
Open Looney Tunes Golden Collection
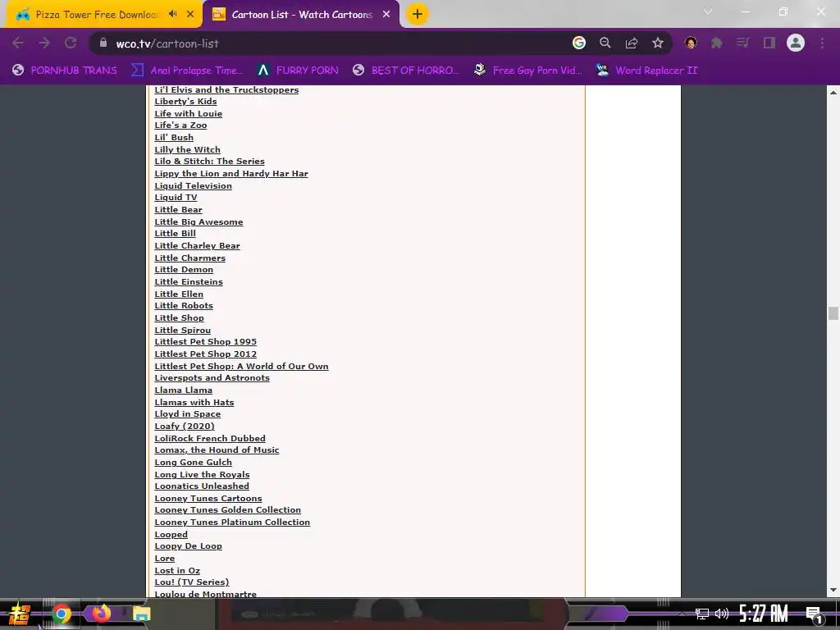point(228,510)
